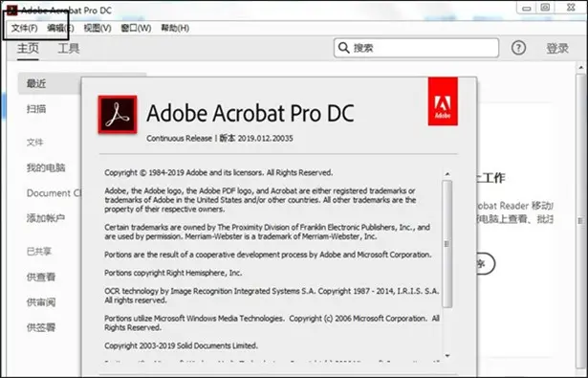
Task: Open the 帮助(H) menu
Action: [175, 28]
